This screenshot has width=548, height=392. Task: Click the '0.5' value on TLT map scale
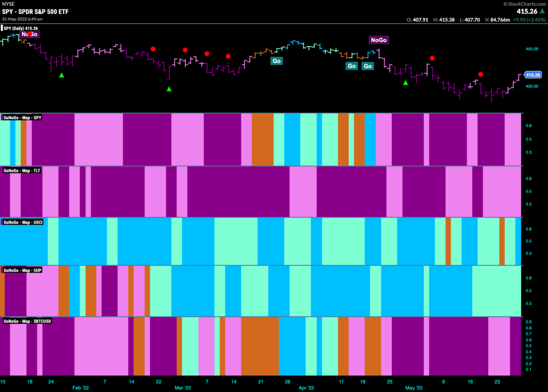[x=529, y=191]
